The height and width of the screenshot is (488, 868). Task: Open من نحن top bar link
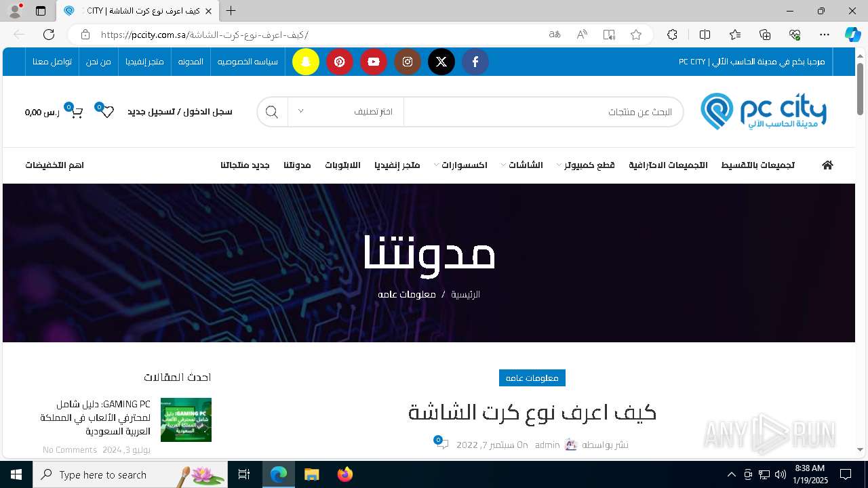pyautogui.click(x=98, y=62)
